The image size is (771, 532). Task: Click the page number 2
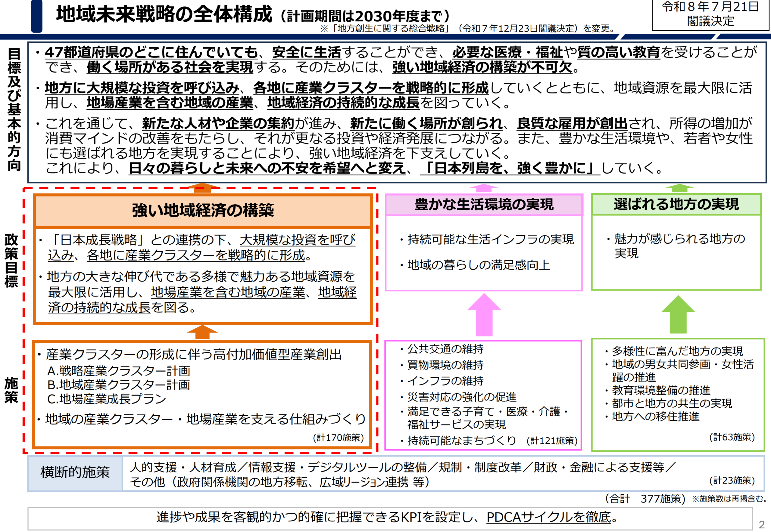762,525
